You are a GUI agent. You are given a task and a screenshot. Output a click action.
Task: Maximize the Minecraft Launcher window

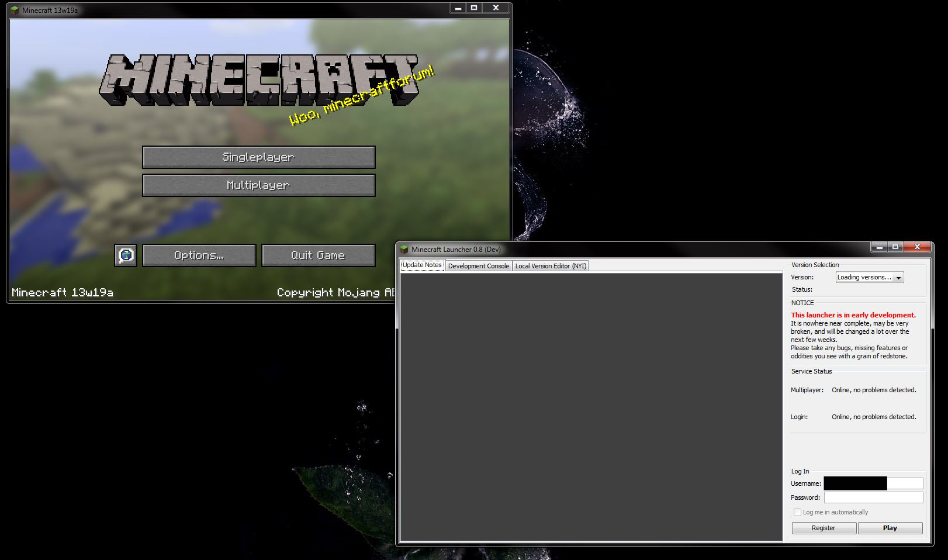click(895, 247)
